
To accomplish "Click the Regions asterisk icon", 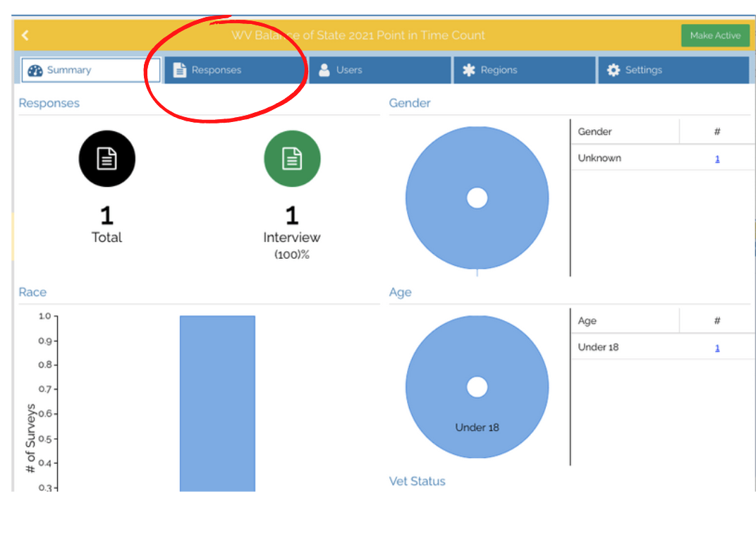I will point(469,71).
